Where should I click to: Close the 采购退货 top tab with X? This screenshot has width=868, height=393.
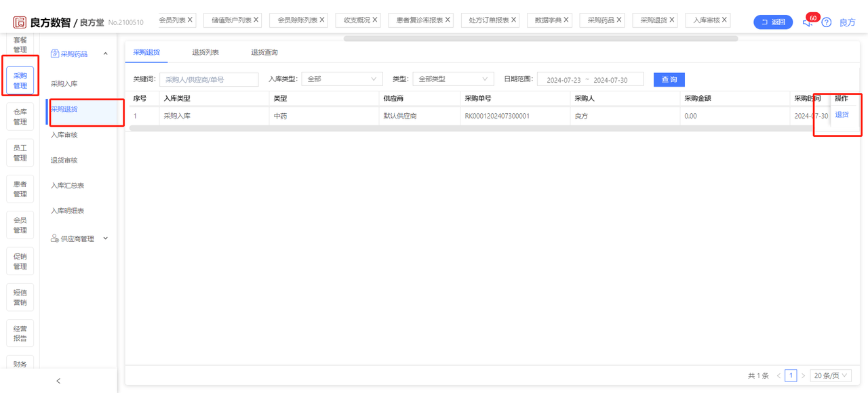coord(672,20)
